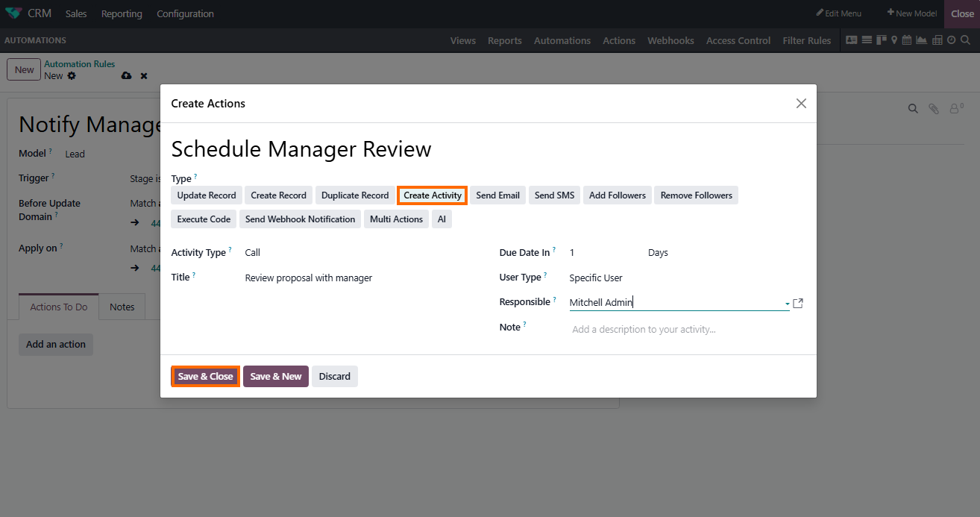
Task: Select the Duplicate Record action type
Action: [355, 195]
